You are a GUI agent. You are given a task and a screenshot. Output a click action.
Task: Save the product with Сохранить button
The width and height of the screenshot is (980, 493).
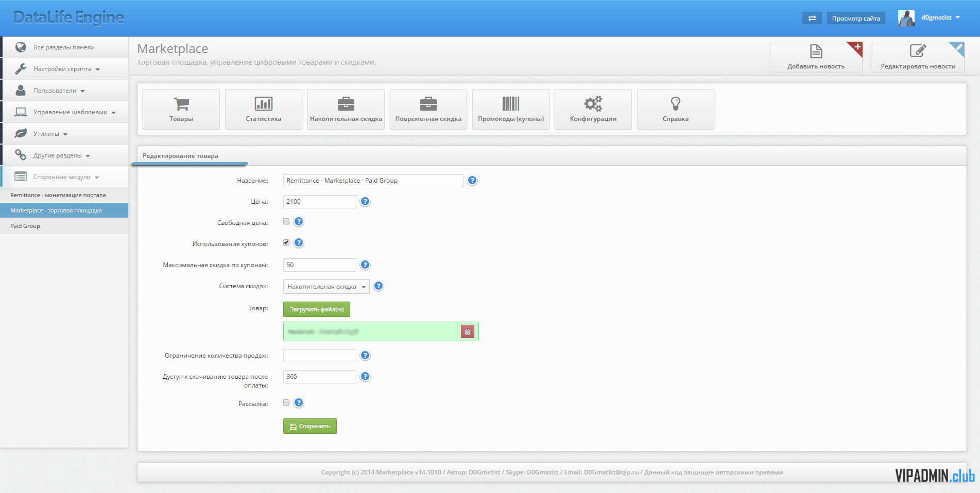tap(310, 426)
